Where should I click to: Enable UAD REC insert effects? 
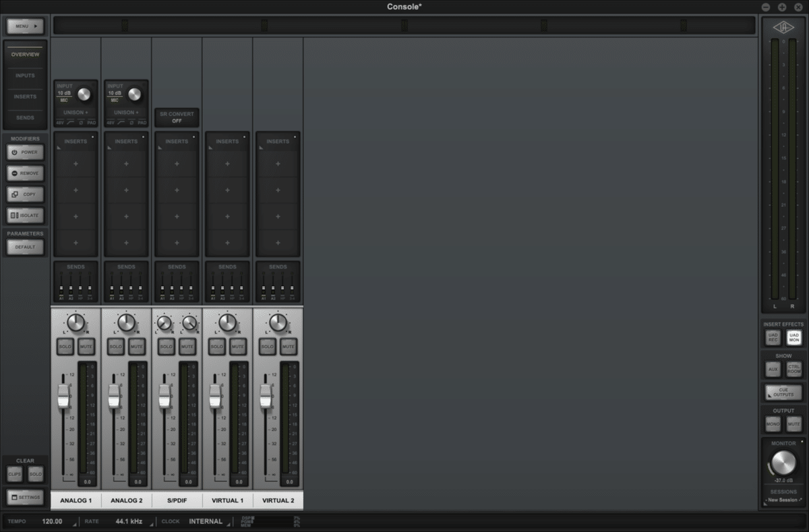(x=773, y=337)
